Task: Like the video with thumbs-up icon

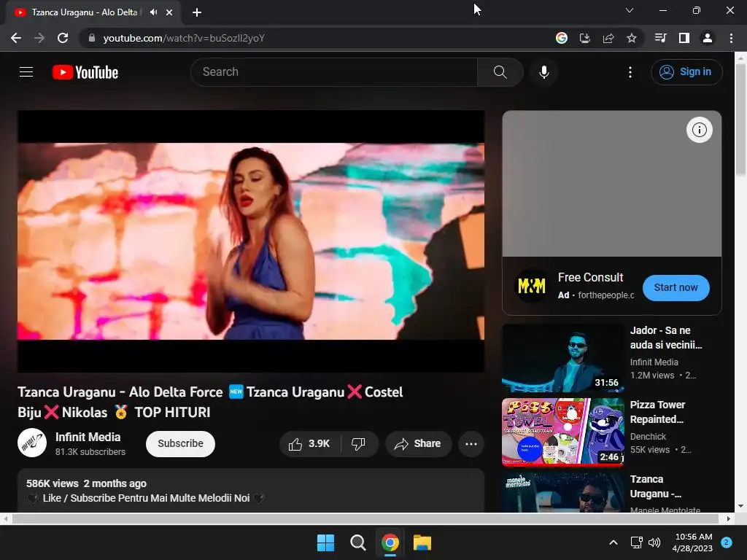Action: point(309,444)
